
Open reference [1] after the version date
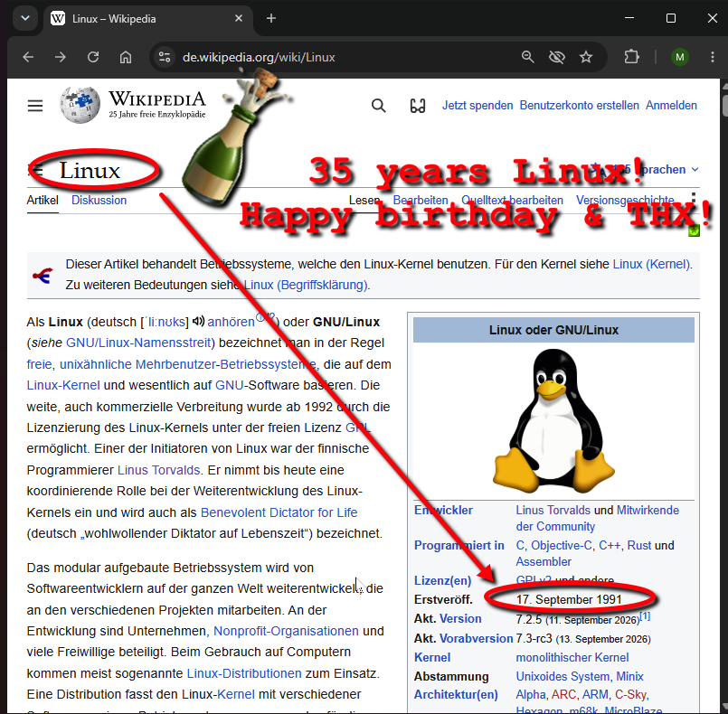(x=646, y=616)
